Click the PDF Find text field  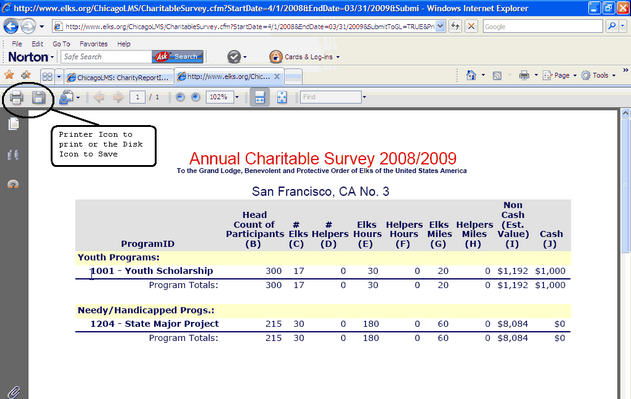point(330,97)
